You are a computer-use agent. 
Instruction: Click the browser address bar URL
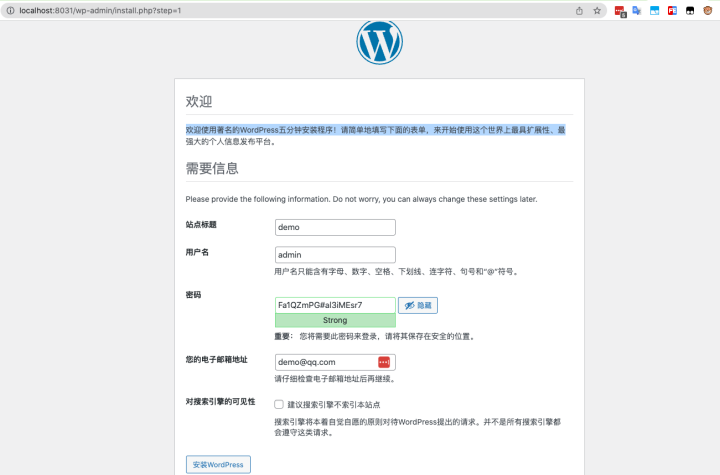pos(100,11)
